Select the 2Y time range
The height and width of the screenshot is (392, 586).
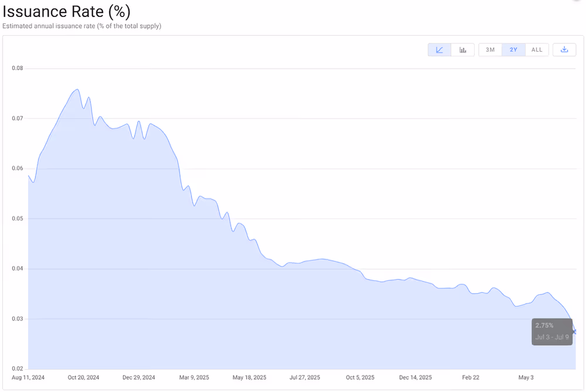pos(513,50)
